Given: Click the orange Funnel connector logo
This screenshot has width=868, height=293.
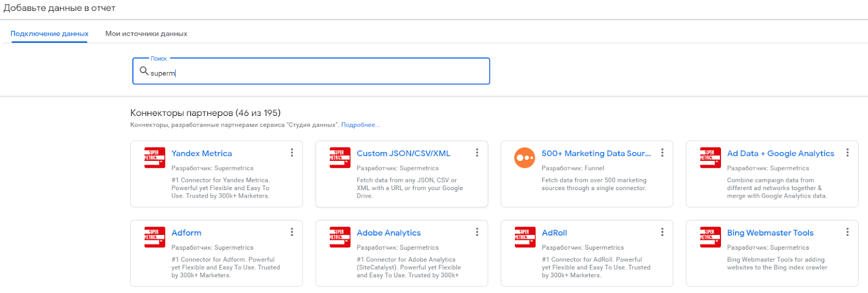Looking at the screenshot, I should click(x=525, y=158).
